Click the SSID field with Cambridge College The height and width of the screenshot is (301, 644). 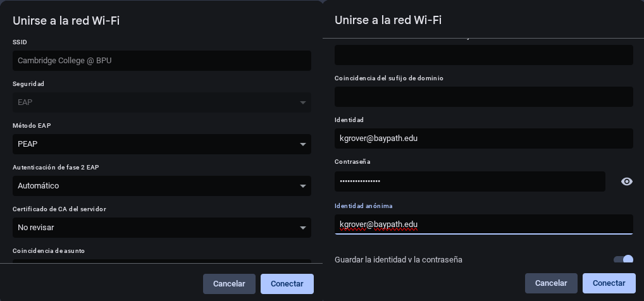(x=161, y=61)
